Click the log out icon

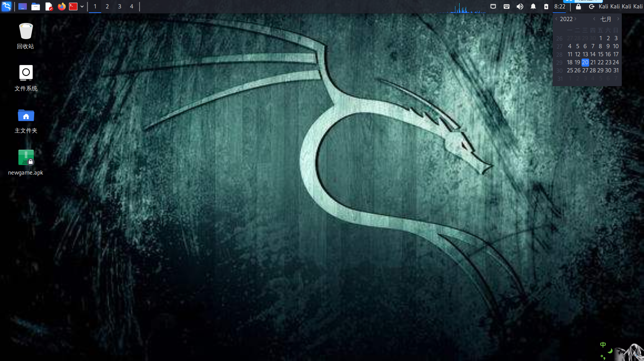click(x=591, y=7)
